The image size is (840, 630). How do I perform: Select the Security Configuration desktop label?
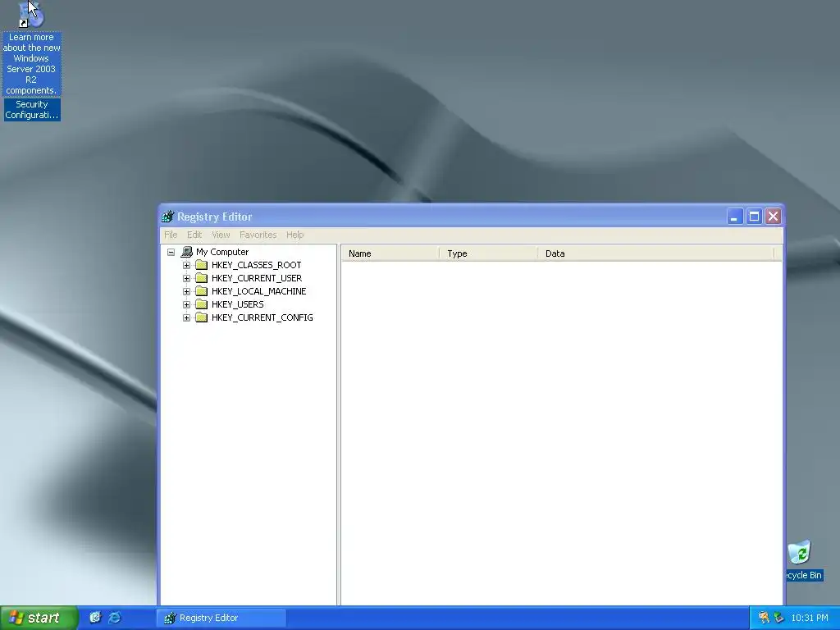tap(32, 110)
